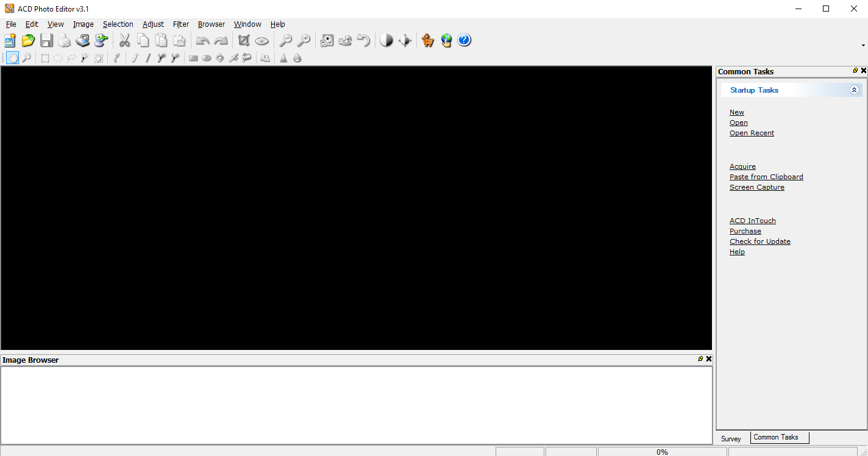Select the Blur droplet tool
The height and width of the screenshot is (456, 868).
point(297,58)
